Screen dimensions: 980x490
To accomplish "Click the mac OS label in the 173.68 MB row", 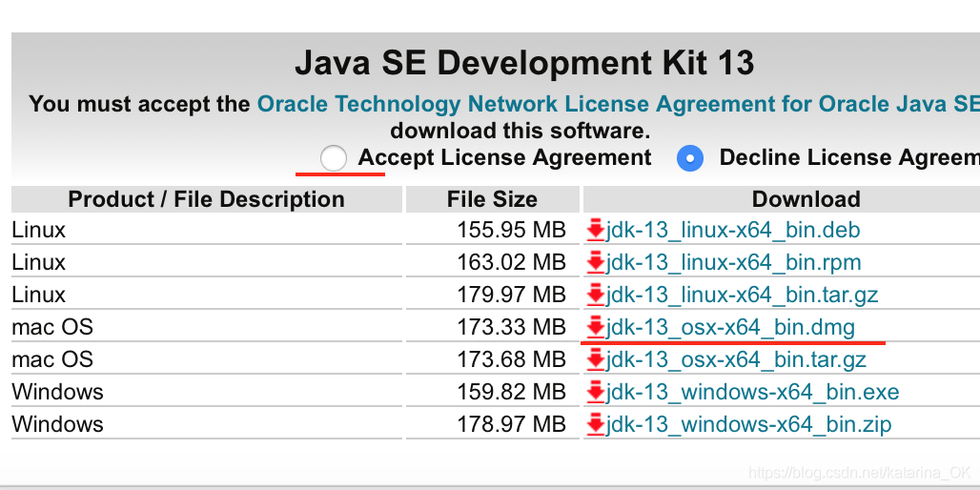I will pos(52,360).
